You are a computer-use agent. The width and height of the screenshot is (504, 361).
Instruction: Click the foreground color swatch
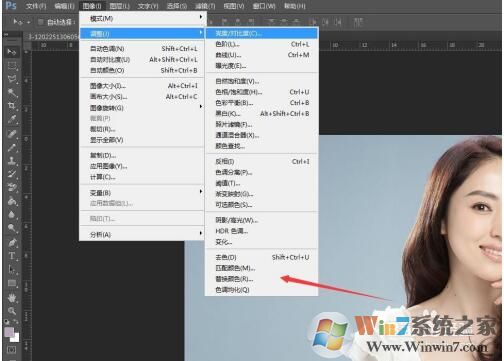[9, 332]
